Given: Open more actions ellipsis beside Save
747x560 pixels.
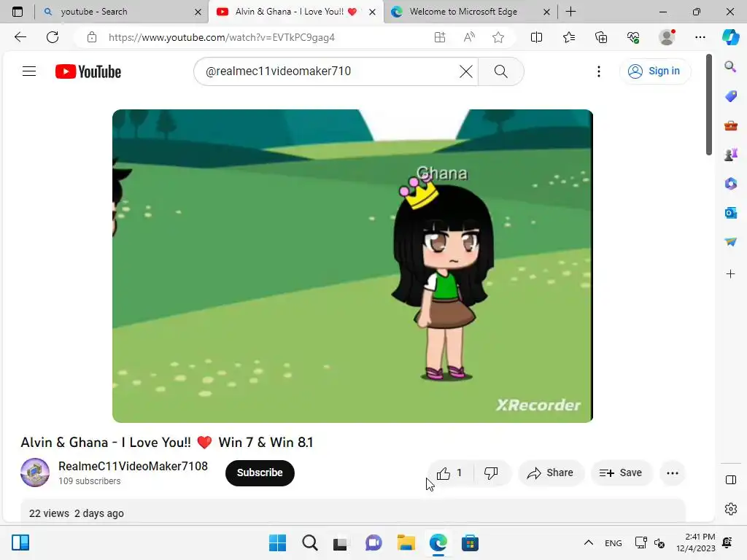Looking at the screenshot, I should click(x=672, y=472).
